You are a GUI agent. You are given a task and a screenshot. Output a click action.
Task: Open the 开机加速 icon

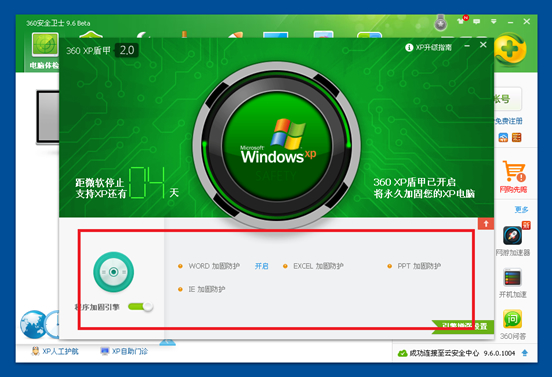[x=513, y=278]
